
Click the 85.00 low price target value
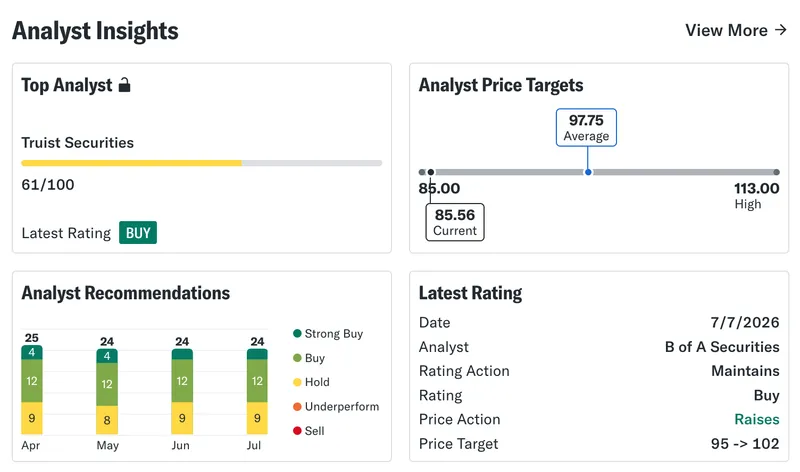point(439,189)
